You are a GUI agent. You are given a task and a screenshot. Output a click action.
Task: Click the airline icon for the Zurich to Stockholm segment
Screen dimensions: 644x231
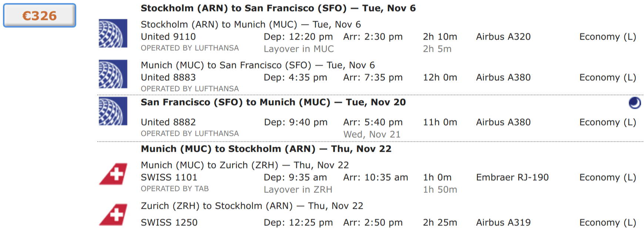pos(112,214)
